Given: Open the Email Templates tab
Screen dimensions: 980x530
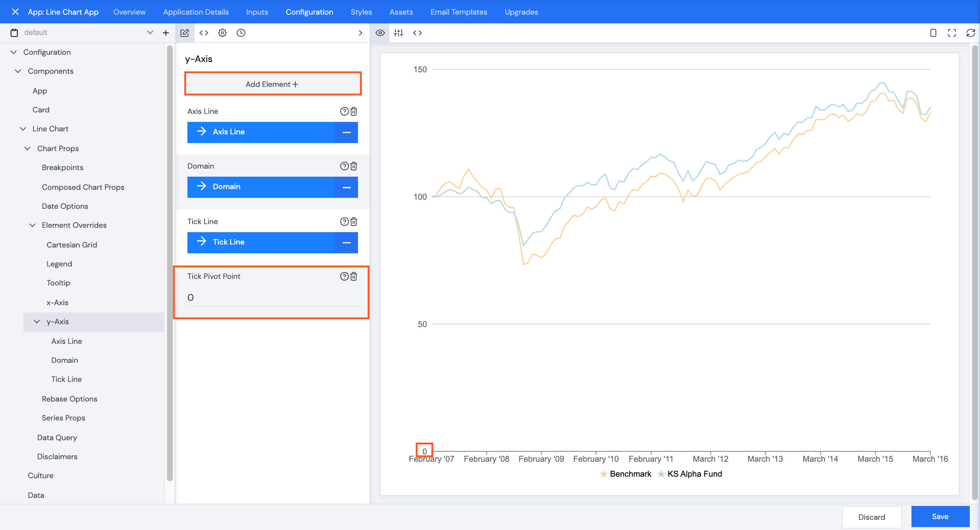Looking at the screenshot, I should pyautogui.click(x=458, y=12).
